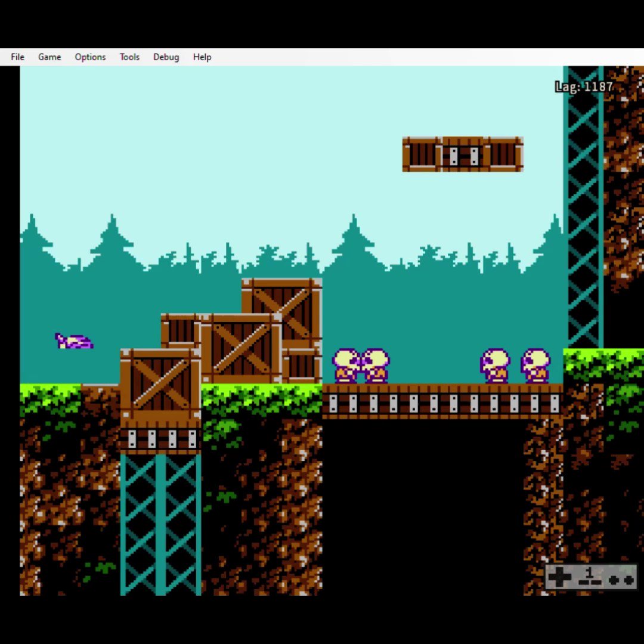Open the Debug menu

pyautogui.click(x=166, y=57)
